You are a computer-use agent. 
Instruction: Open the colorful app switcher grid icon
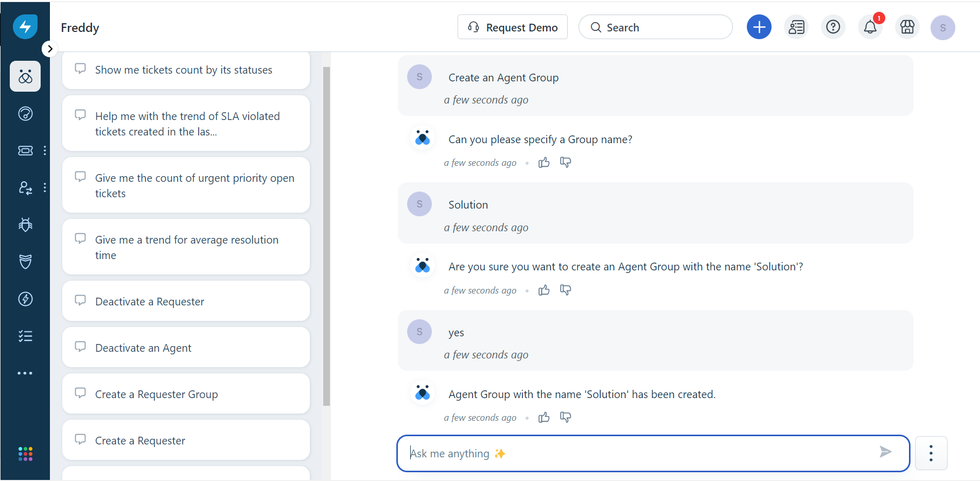pyautogui.click(x=25, y=454)
